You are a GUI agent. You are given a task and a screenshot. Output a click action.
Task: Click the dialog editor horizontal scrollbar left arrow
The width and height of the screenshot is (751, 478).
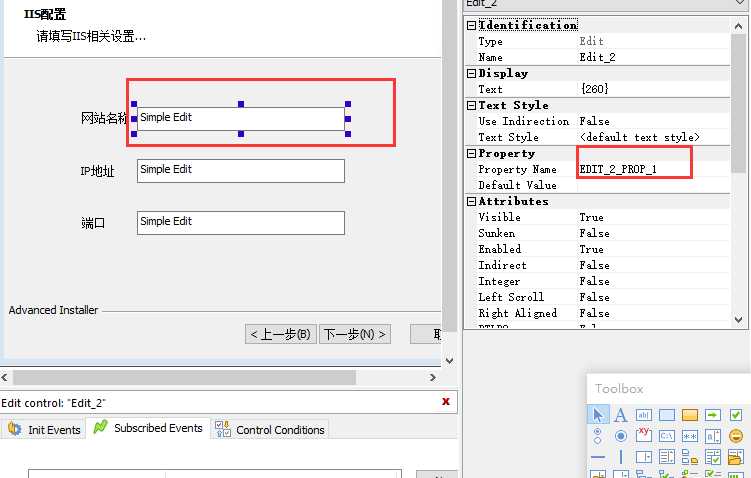(4, 377)
